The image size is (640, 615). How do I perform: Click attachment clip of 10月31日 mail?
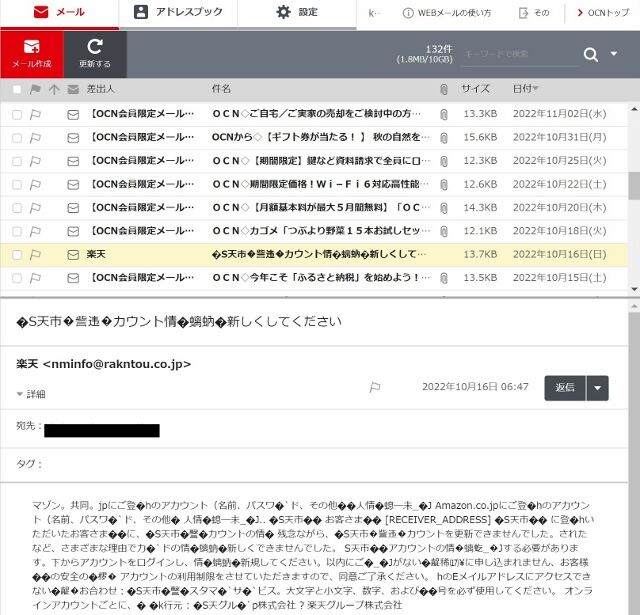[x=444, y=138]
